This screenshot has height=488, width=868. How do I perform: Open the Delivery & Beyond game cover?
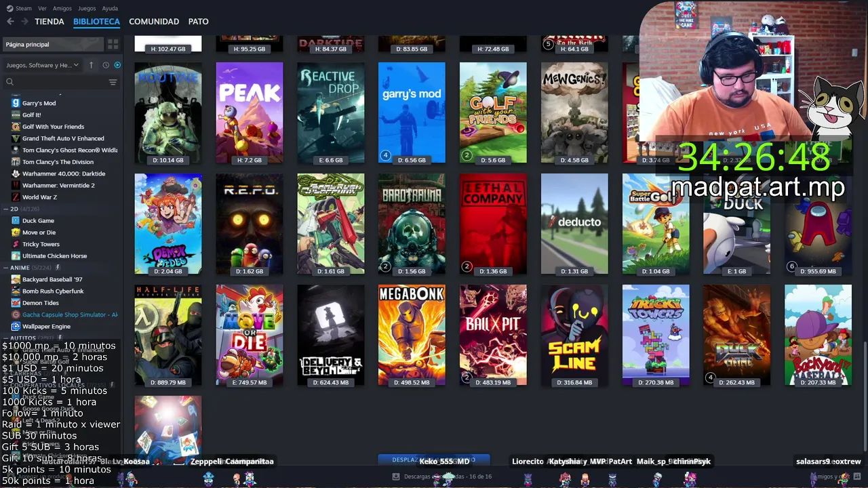click(330, 335)
